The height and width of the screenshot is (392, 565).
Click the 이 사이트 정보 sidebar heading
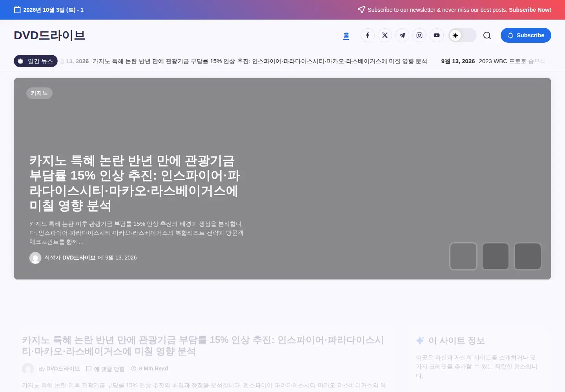click(456, 340)
